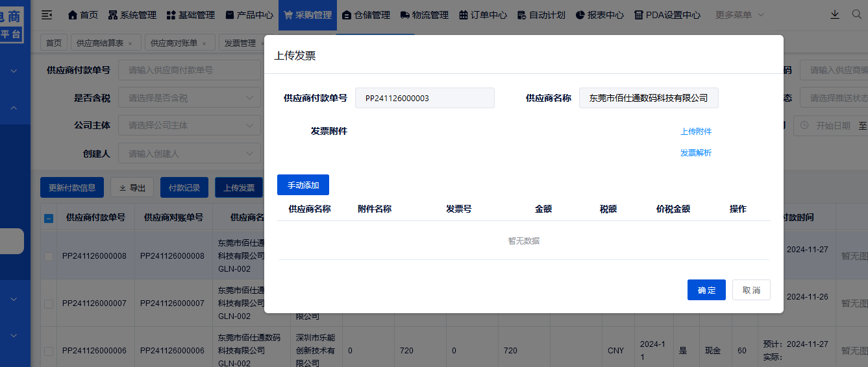The image size is (868, 367).
Task: Cancel the upload dialog with 取消
Action: (751, 290)
